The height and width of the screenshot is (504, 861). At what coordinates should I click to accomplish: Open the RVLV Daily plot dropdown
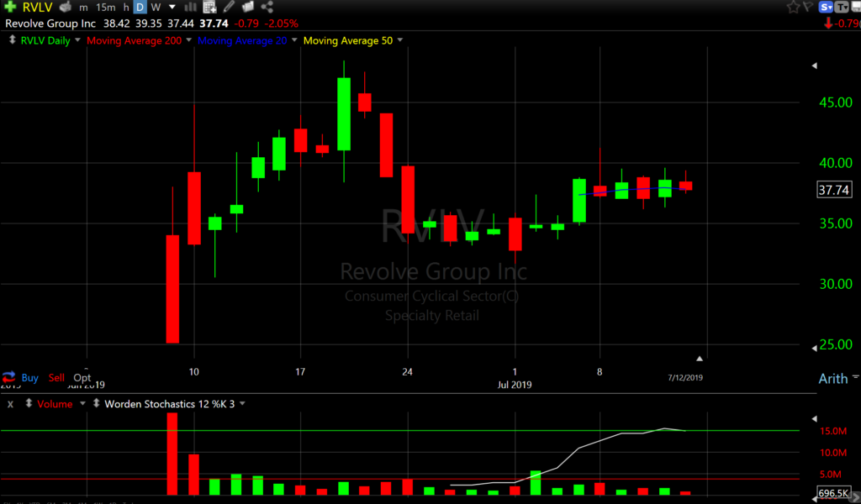pos(77,40)
